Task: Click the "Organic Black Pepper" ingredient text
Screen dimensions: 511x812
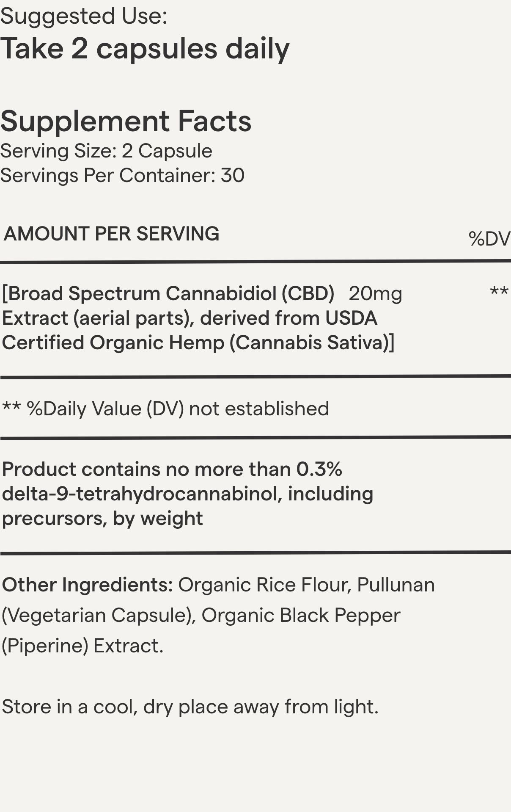Action: click(301, 616)
